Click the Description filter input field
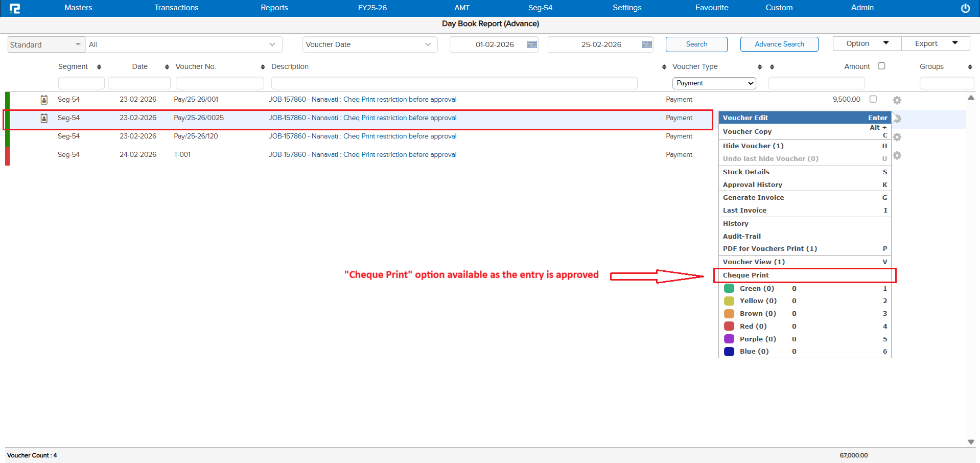Screen dimensions: 980x463 pyautogui.click(x=454, y=83)
